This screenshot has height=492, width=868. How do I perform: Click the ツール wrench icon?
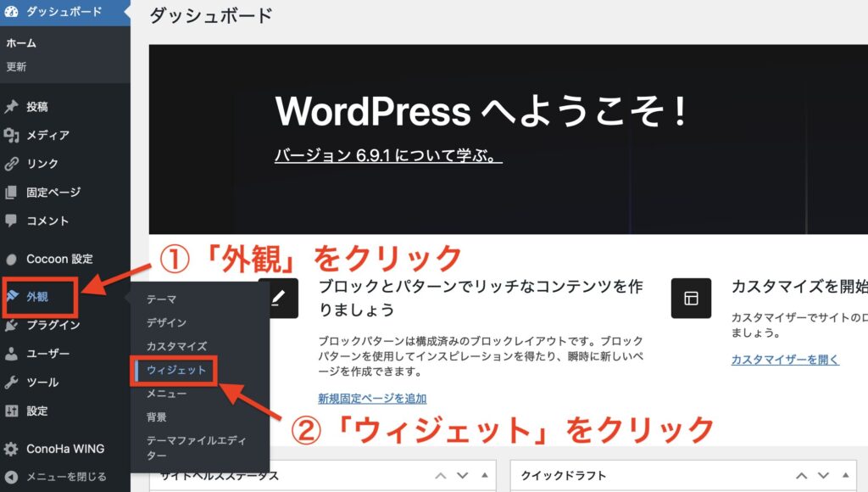(12, 383)
